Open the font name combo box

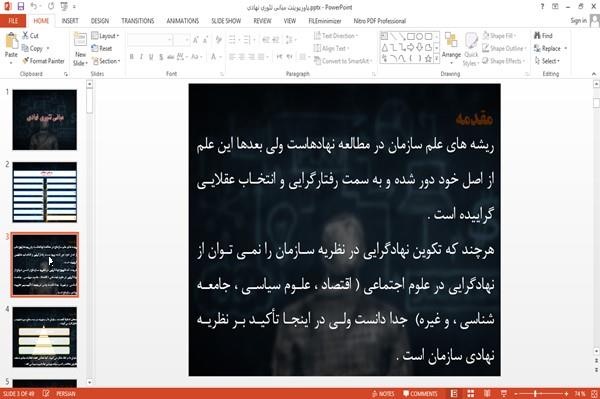(x=149, y=40)
